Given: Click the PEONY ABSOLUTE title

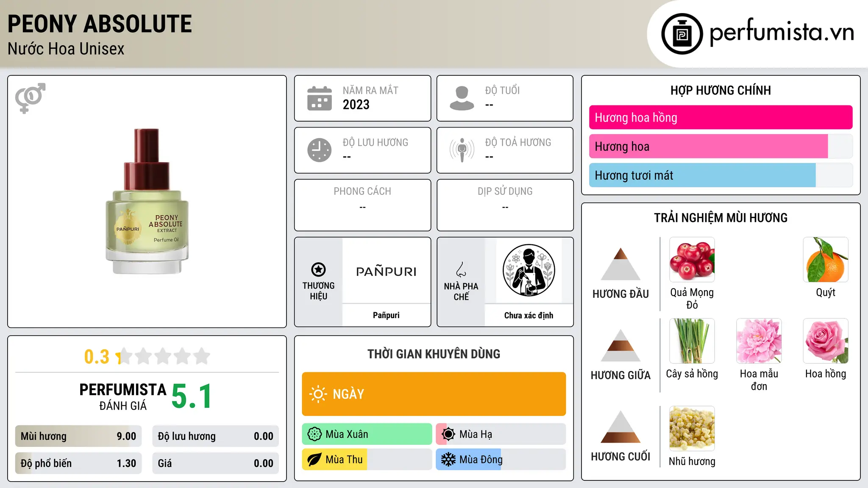Looking at the screenshot, I should [100, 24].
